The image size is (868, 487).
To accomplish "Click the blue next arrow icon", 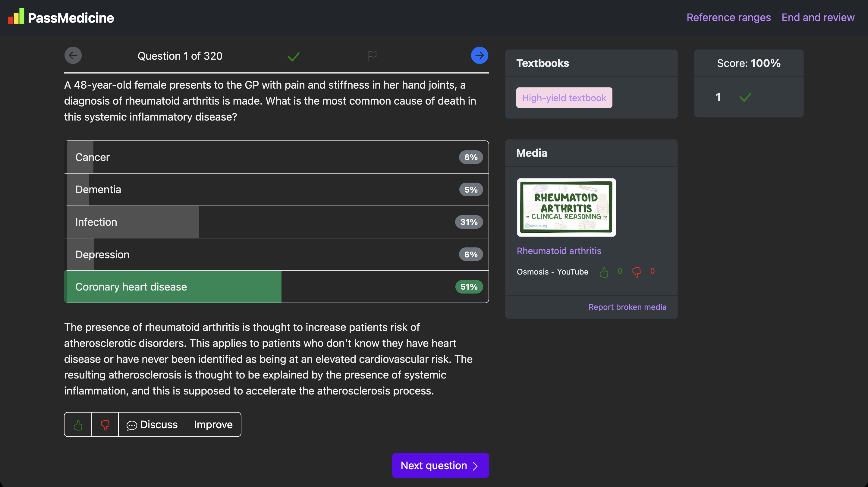I will 479,56.
